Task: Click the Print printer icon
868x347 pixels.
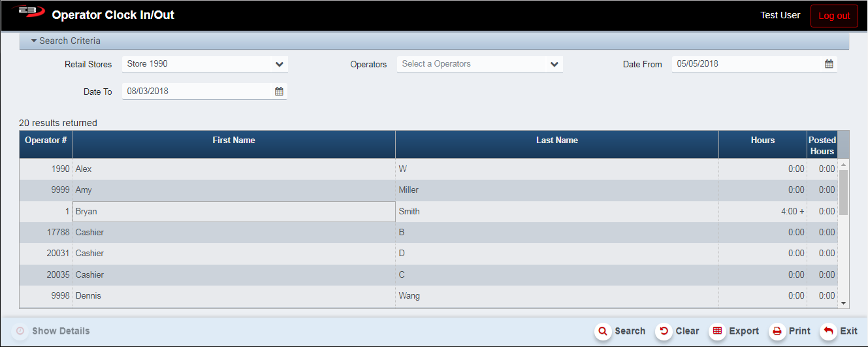Action: [777, 331]
